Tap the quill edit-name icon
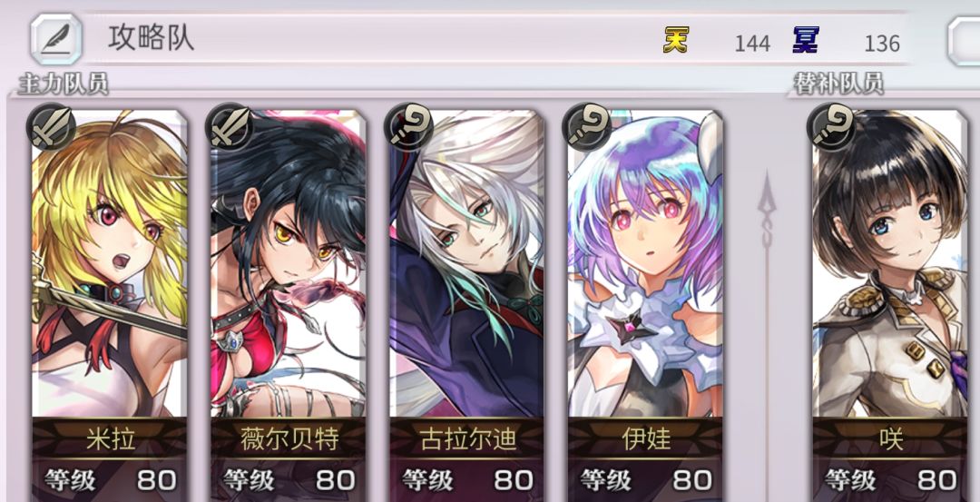 (57, 39)
